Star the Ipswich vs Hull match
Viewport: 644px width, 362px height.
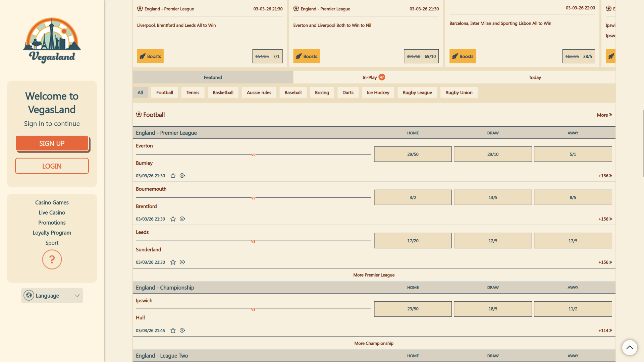[x=173, y=330]
